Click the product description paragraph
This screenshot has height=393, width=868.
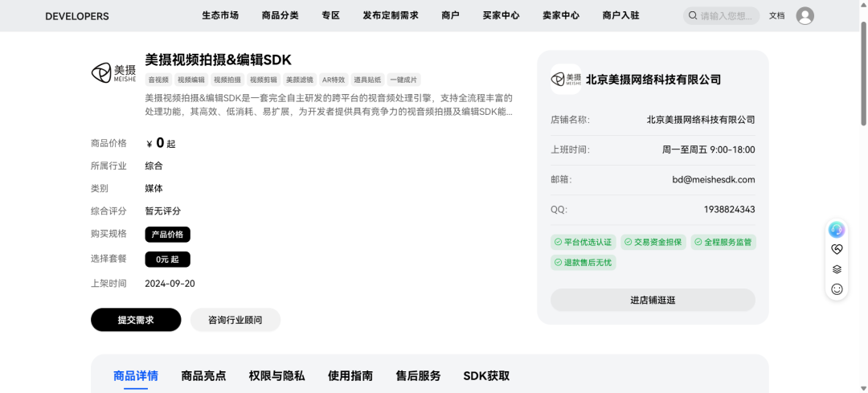pyautogui.click(x=329, y=104)
